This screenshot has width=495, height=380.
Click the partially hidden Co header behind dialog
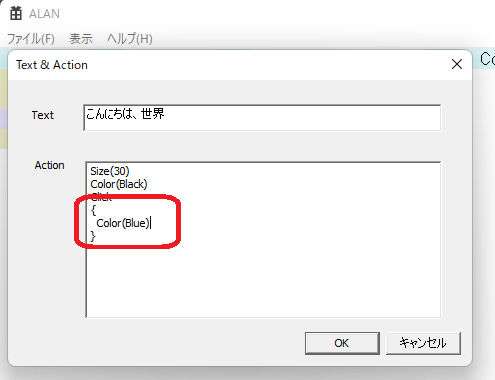pyautogui.click(x=487, y=59)
